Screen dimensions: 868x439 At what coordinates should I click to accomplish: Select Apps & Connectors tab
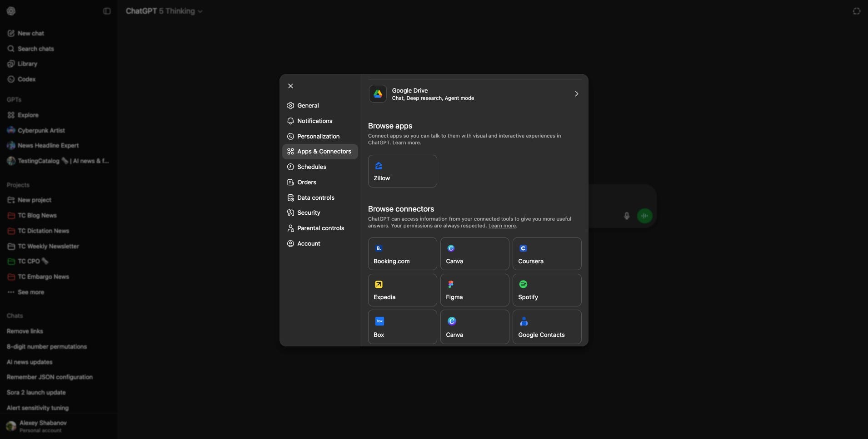click(320, 152)
